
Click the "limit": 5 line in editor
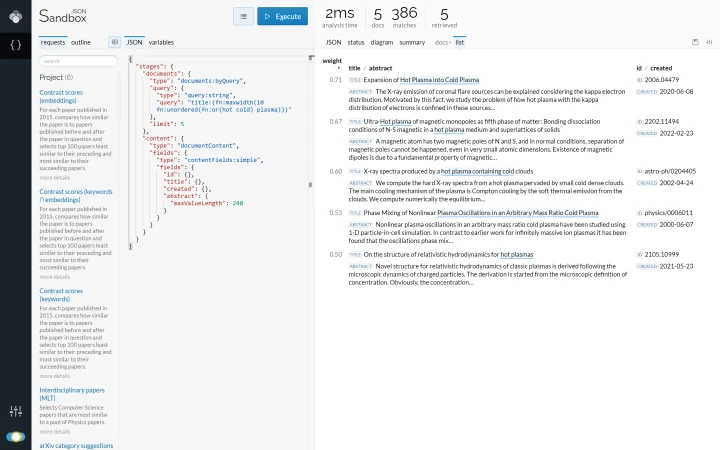166,124
